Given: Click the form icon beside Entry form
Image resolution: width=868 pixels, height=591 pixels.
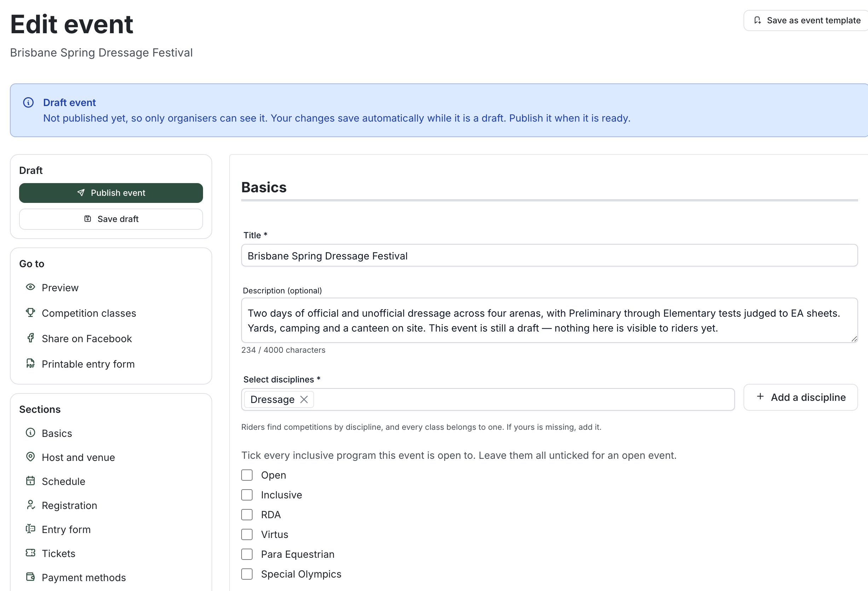Looking at the screenshot, I should 31,529.
